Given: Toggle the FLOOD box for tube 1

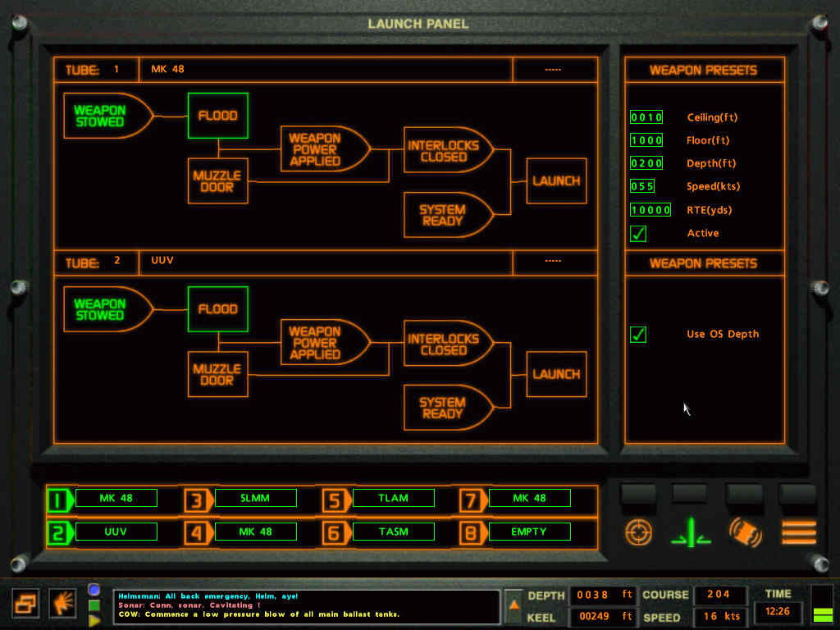Looking at the screenshot, I should [218, 116].
